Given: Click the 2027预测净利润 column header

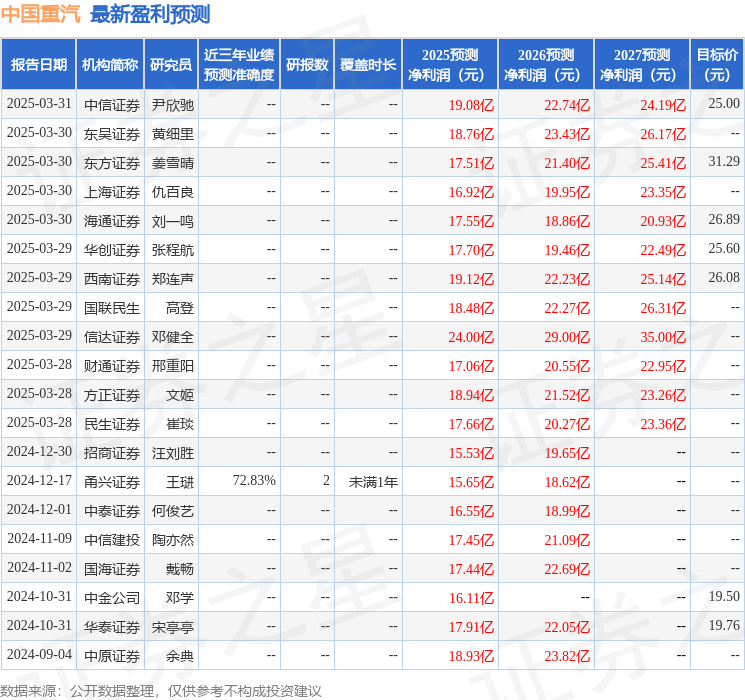Looking at the screenshot, I should (x=642, y=65).
